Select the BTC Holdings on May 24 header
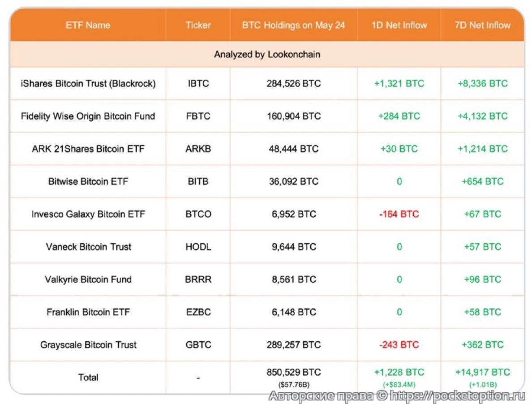This screenshot has width=532, height=404. pyautogui.click(x=294, y=25)
